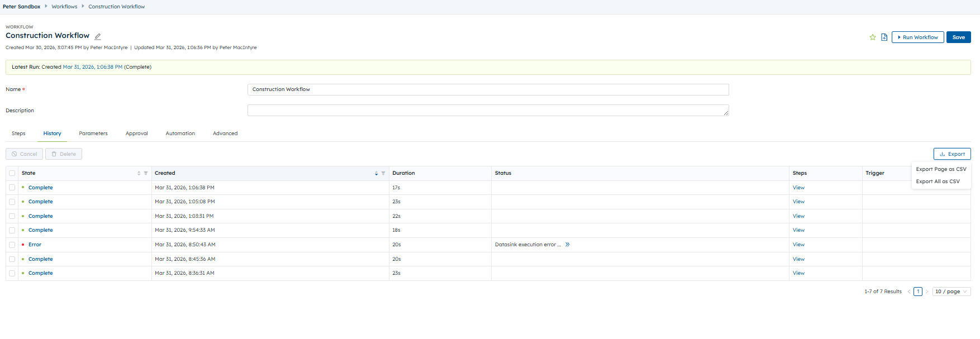Check the 1:06:38 PM run row checkbox

(x=12, y=188)
